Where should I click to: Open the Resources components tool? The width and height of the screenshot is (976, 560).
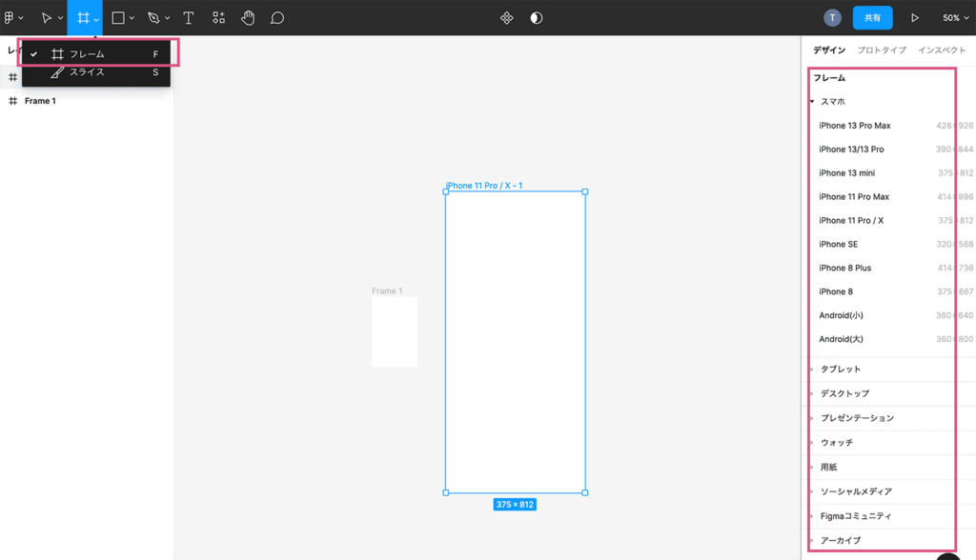point(218,18)
